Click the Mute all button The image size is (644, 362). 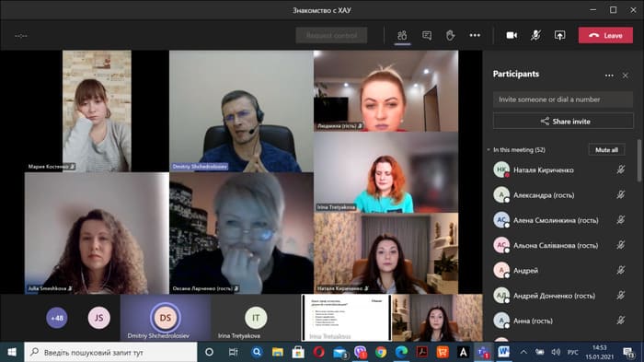pyautogui.click(x=606, y=150)
